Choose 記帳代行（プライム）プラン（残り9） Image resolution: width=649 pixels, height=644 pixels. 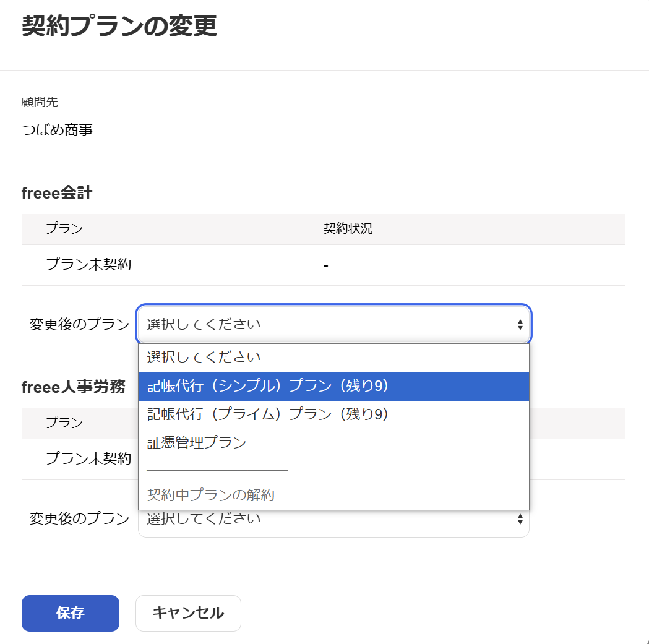click(x=333, y=414)
